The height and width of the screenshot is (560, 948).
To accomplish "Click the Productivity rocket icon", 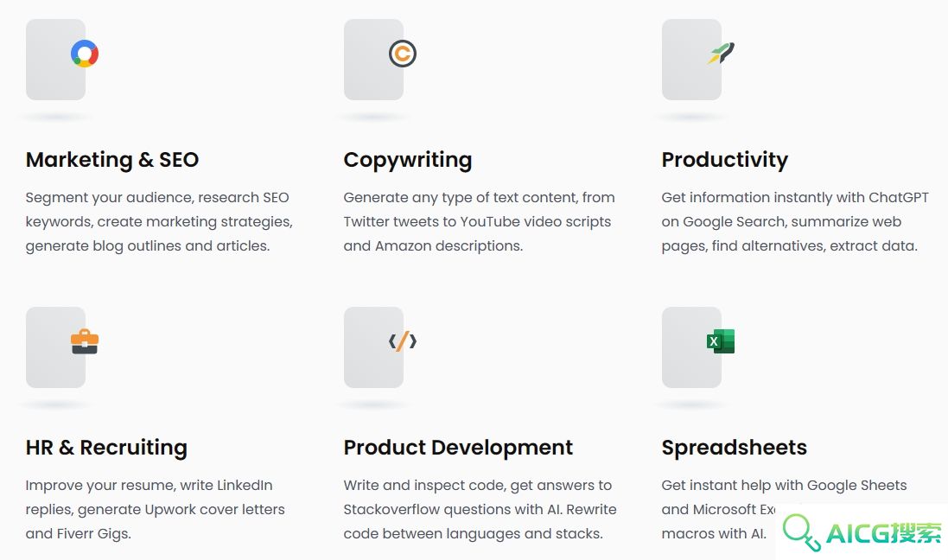I will pos(721,54).
